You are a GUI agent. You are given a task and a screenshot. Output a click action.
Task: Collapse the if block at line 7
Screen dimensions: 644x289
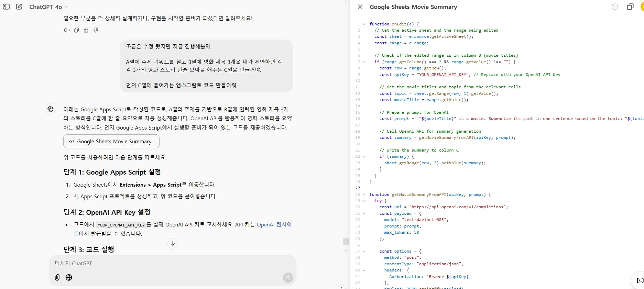(364, 62)
